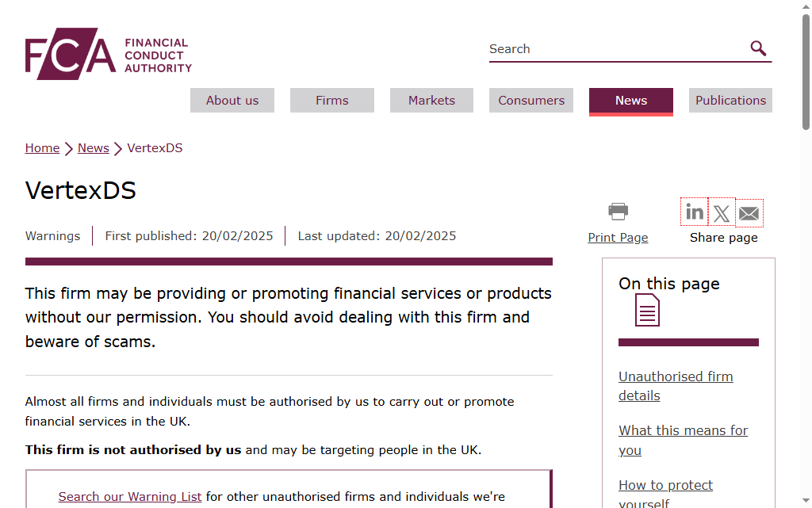Click the search magnifier icon
812x508 pixels.
click(x=758, y=48)
